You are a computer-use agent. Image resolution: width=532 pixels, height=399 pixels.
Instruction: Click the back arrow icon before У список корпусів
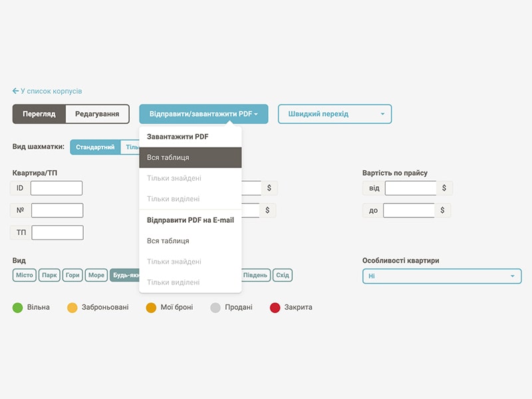click(15, 91)
